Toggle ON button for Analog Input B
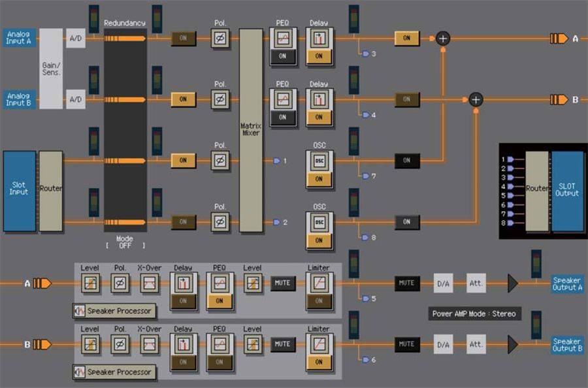This screenshot has height=388, width=588. (183, 99)
